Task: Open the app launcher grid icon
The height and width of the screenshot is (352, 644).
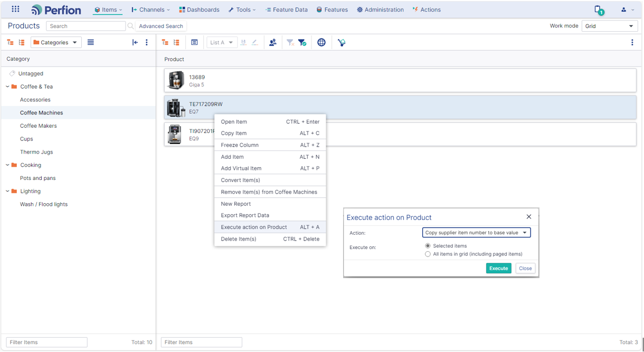Action: pyautogui.click(x=15, y=9)
